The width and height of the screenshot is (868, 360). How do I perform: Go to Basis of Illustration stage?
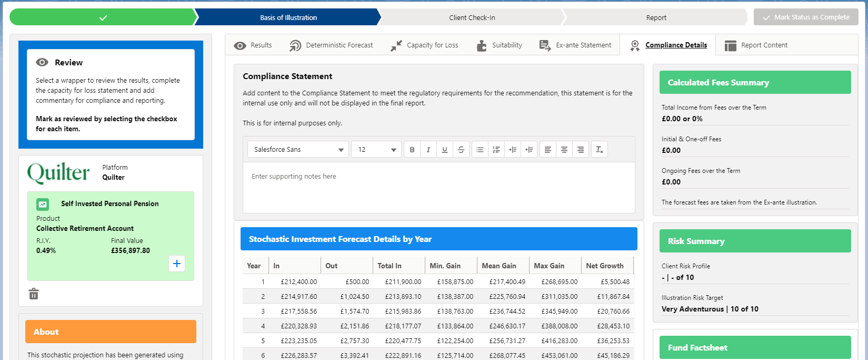coord(288,17)
